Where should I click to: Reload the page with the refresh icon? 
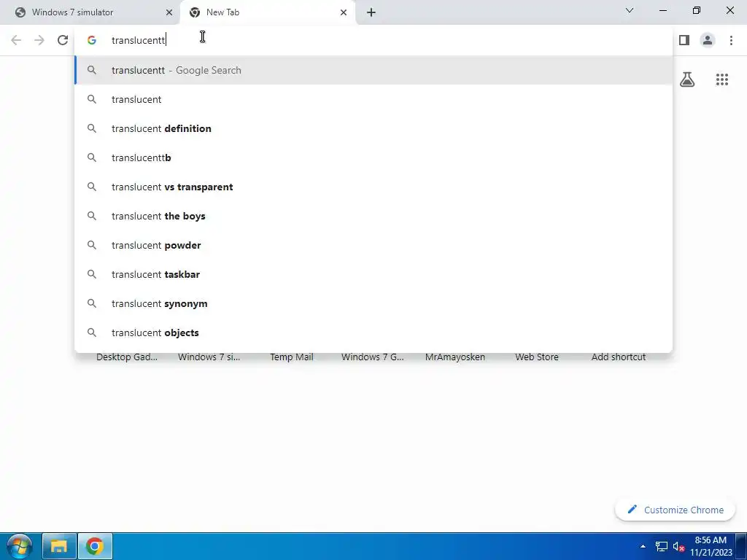pyautogui.click(x=63, y=40)
